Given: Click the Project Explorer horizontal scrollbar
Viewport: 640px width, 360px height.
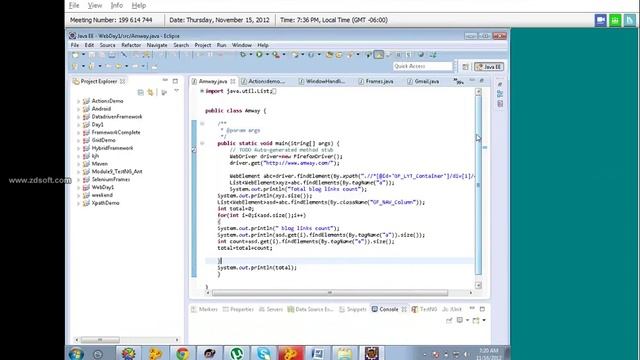Looking at the screenshot, I should [x=100, y=340].
